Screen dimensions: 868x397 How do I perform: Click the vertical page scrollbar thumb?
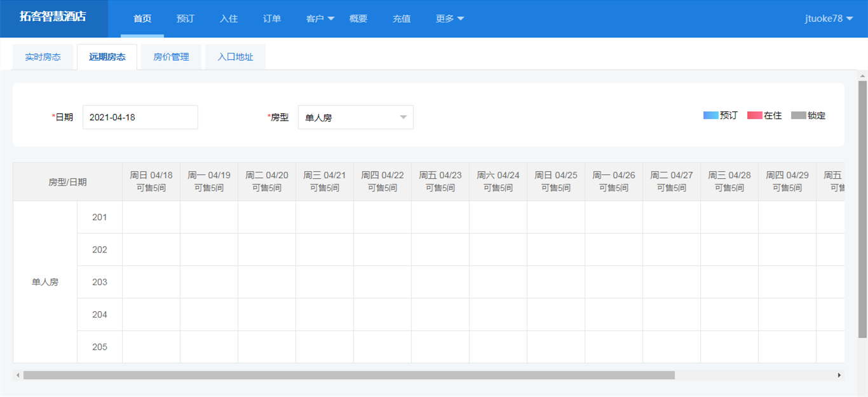(x=863, y=209)
